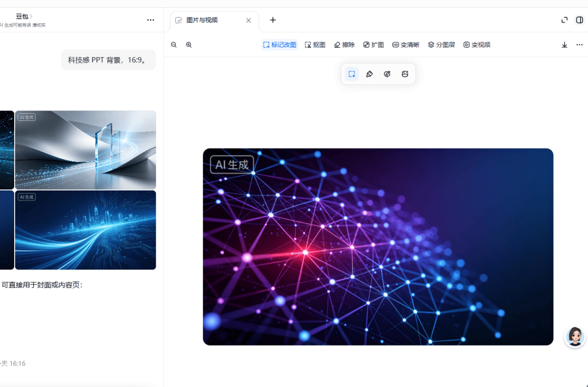Choose the 抠图 cutout tool
The width and height of the screenshot is (588, 387).
[x=315, y=45]
